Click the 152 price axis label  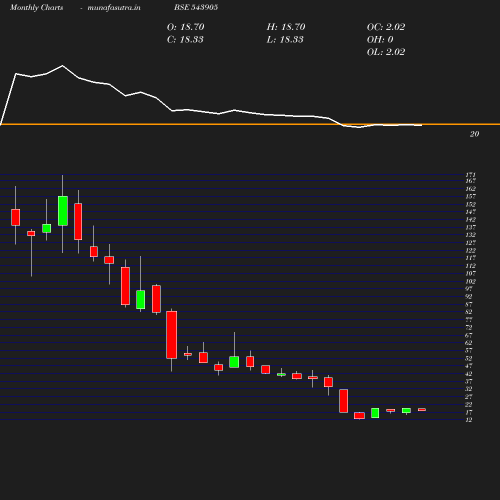(x=471, y=204)
